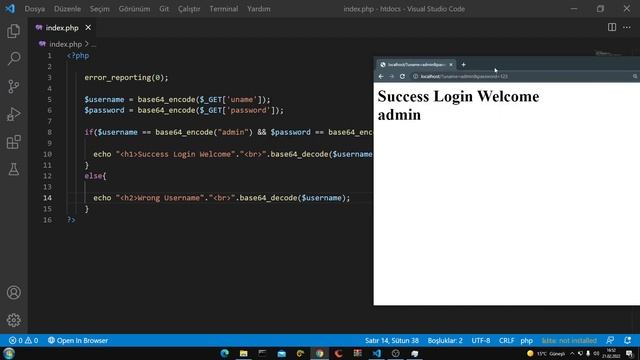This screenshot has width=640, height=360.
Task: Close the index.php editor tab
Action: [x=88, y=28]
